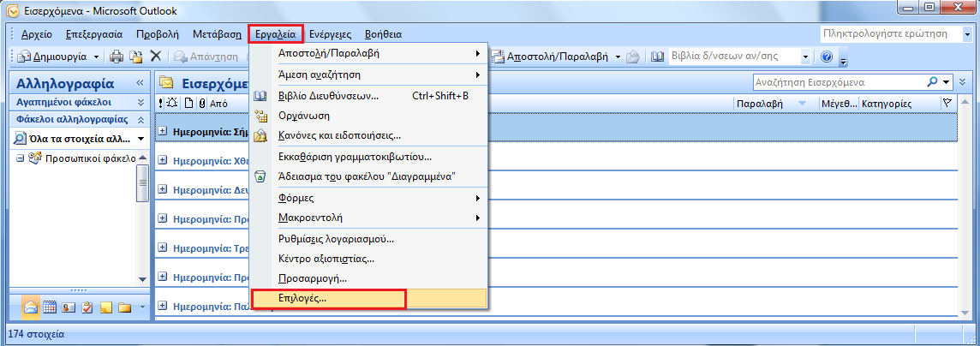Viewport: 980px width, 346px height.
Task: Expand the Ημερομηνία: Χθε... group
Action: pos(163,160)
